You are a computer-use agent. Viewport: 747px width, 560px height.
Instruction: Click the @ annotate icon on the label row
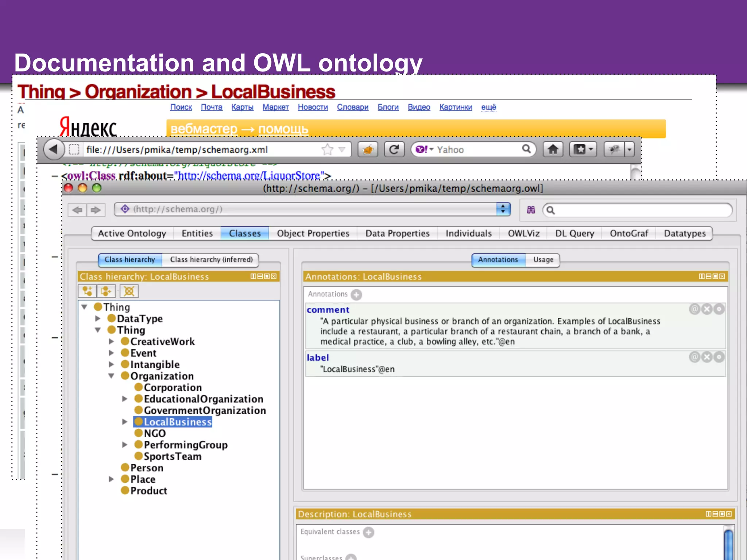click(694, 357)
